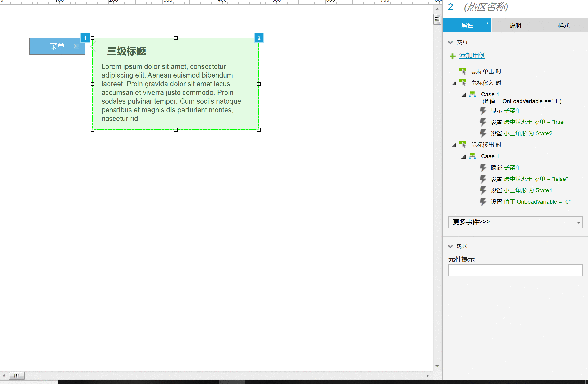This screenshot has height=384, width=588.
Task: Click the left-middle resize handle of hotspot
Action: pyautogui.click(x=93, y=84)
